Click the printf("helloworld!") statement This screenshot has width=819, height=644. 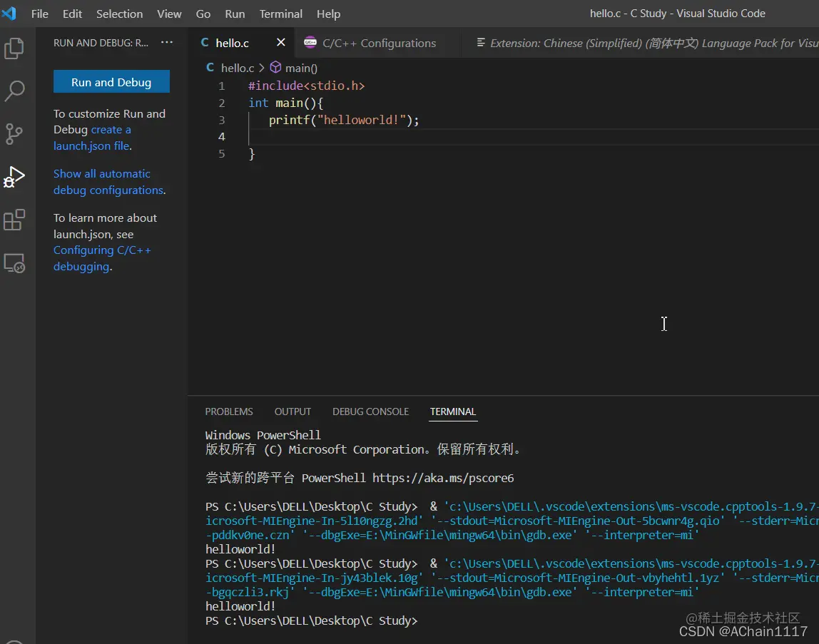click(x=344, y=120)
